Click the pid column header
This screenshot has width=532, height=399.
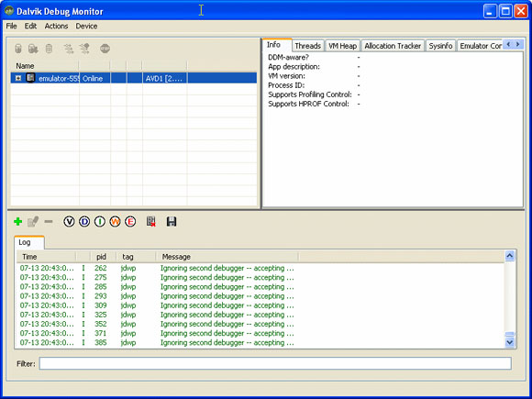(103, 257)
